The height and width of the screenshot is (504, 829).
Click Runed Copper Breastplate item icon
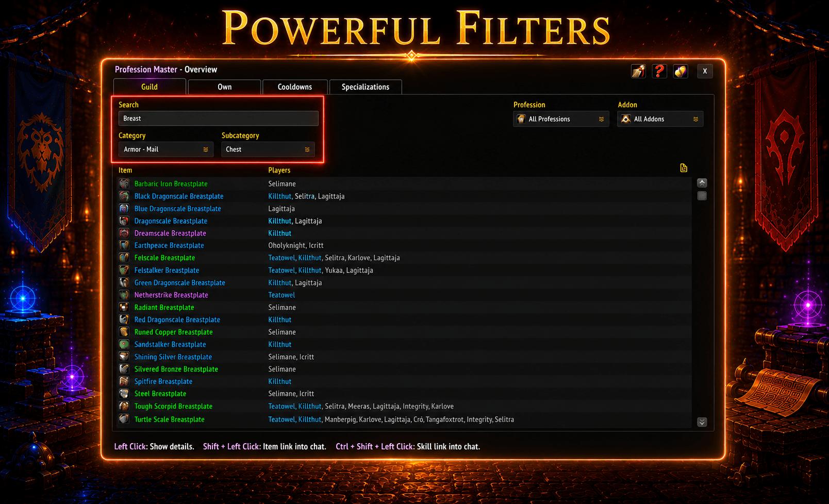[124, 332]
